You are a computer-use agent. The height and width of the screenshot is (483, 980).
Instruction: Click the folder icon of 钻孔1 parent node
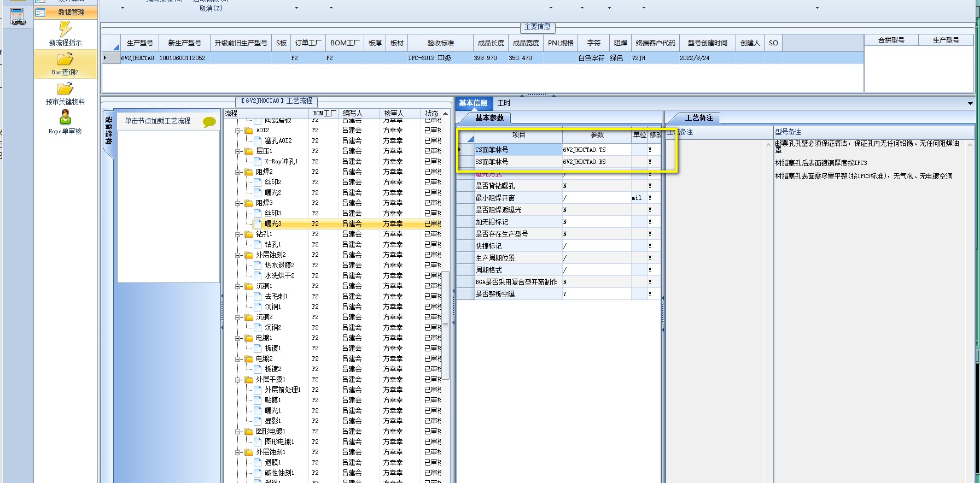tap(249, 234)
